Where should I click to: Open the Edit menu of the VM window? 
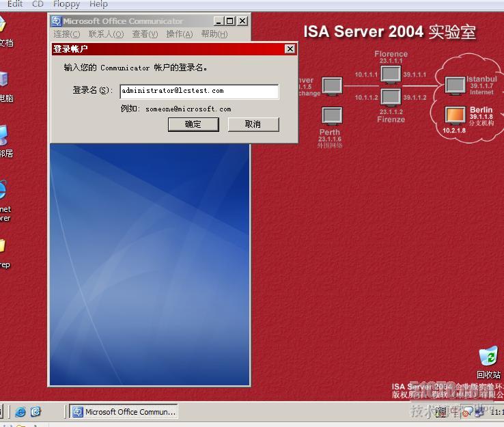click(x=15, y=4)
